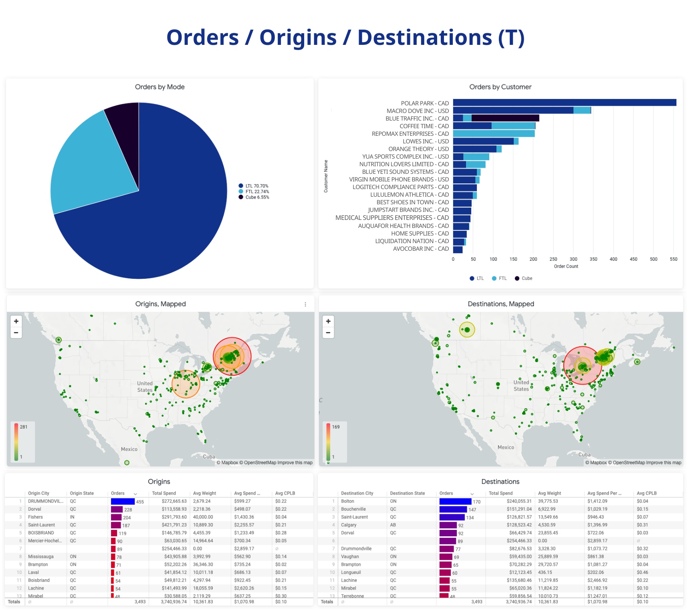
Task: Click Bolton total spend $240,055.31
Action: [x=519, y=501]
